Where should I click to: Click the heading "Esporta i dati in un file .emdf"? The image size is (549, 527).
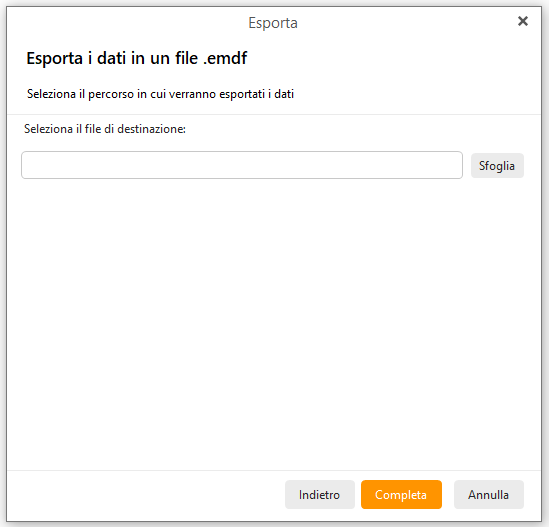pos(137,58)
